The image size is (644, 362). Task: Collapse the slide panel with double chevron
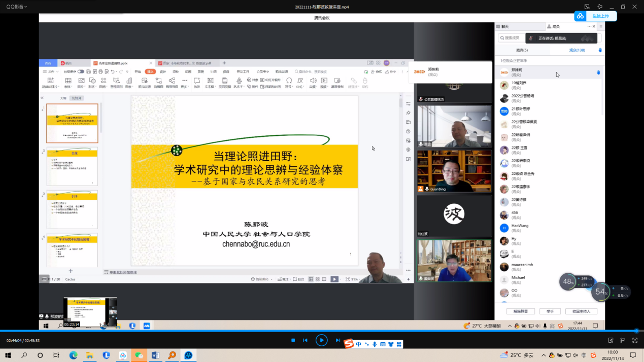tap(42, 98)
